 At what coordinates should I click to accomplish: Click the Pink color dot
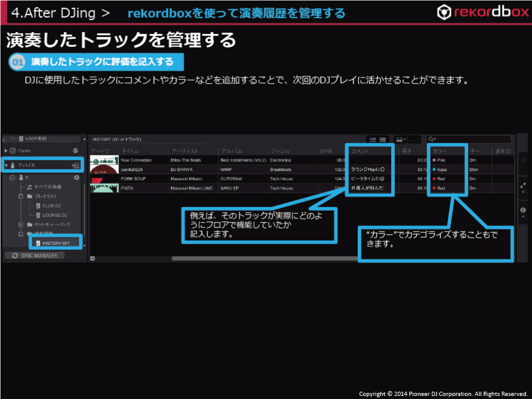(x=434, y=160)
